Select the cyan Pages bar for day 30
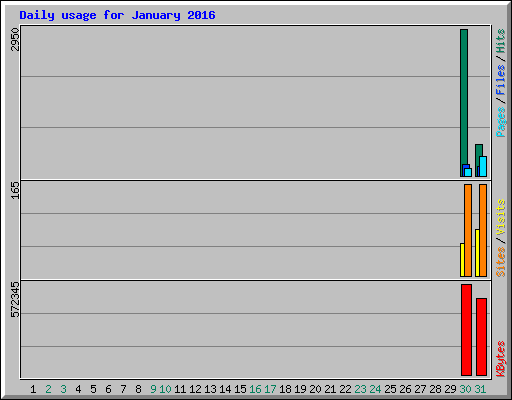512x400 pixels. point(468,172)
